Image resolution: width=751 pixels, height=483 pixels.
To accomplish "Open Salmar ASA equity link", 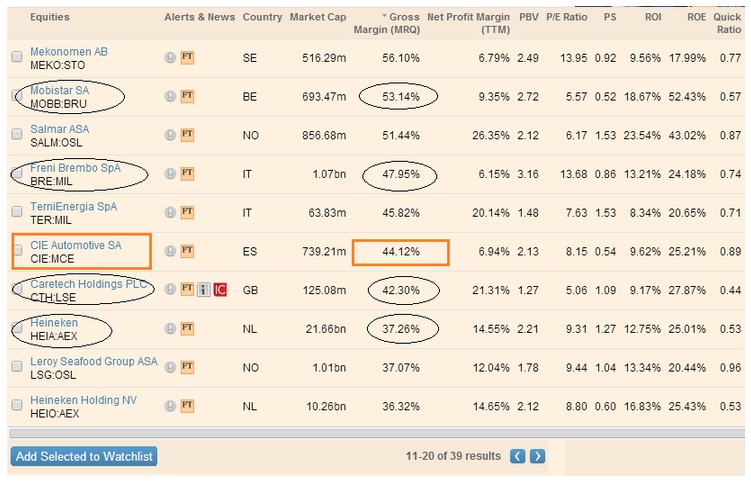I will 59,129.
